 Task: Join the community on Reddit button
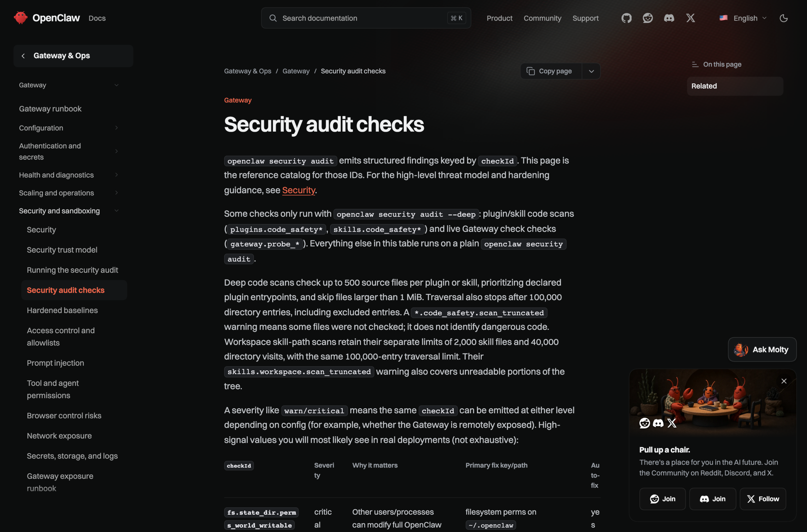[x=662, y=499]
